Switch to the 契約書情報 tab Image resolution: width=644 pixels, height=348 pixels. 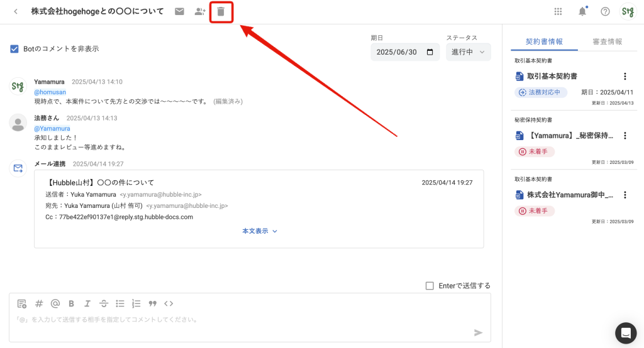pos(544,41)
